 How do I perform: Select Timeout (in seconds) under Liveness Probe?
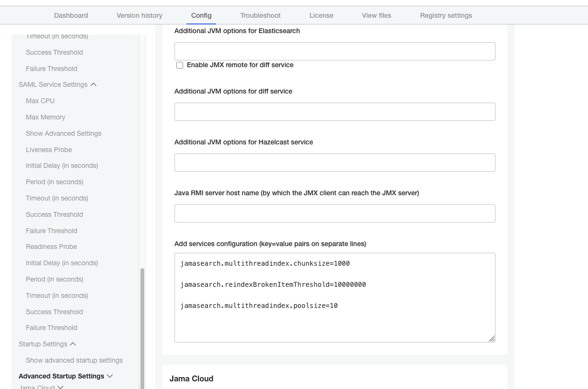(57, 198)
